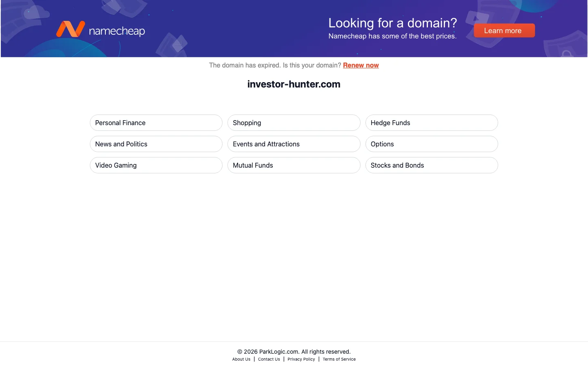Open the Shopping category link
The image size is (588, 368).
(294, 123)
